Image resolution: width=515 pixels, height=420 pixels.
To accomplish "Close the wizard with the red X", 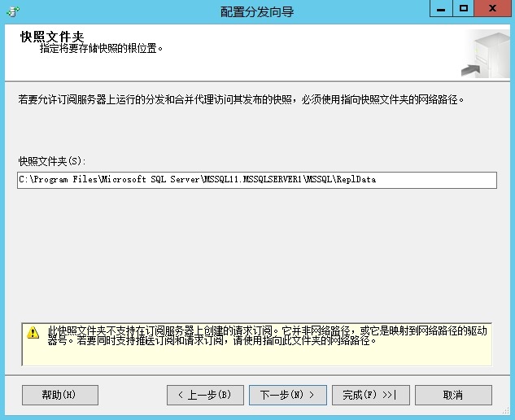I will click(491, 9).
